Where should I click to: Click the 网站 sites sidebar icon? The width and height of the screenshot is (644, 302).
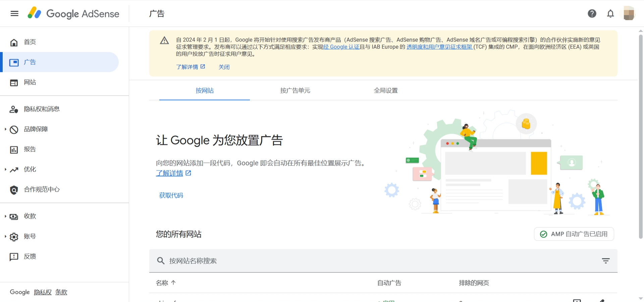pyautogui.click(x=14, y=82)
